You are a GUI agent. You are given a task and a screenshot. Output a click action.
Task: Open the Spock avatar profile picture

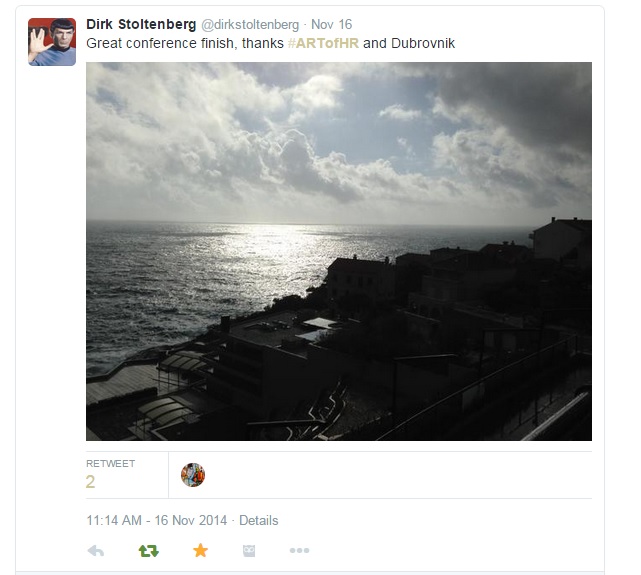tap(52, 42)
